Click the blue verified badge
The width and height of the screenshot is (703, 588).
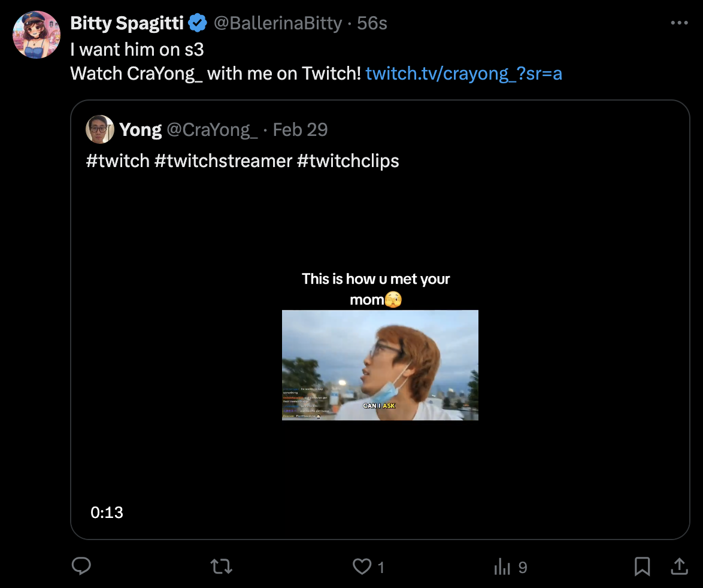coord(198,23)
